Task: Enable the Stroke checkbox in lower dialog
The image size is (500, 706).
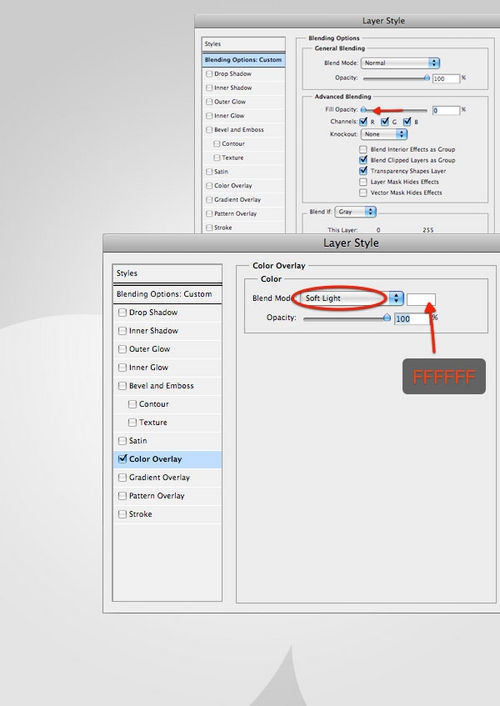Action: point(122,514)
